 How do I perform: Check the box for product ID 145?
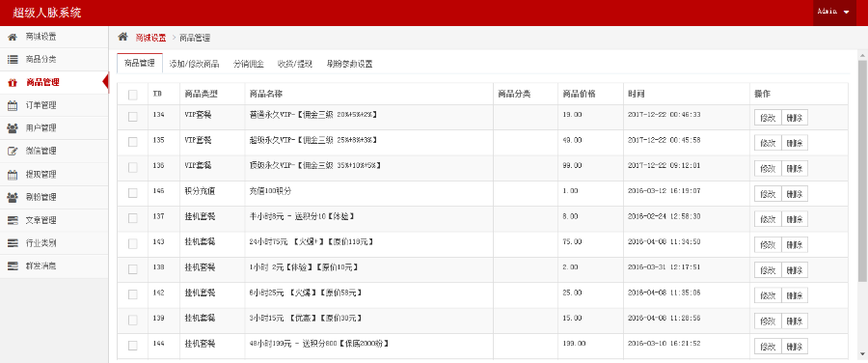tap(133, 193)
